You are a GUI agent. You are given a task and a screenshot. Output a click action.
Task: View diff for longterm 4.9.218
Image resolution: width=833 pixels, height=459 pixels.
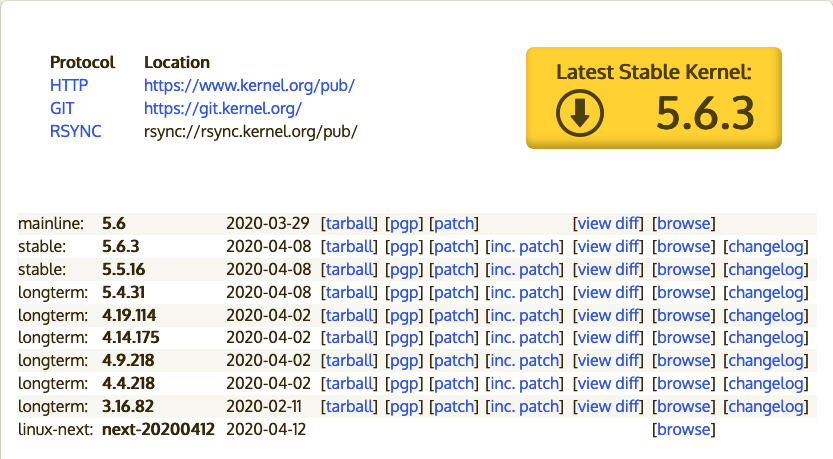608,360
